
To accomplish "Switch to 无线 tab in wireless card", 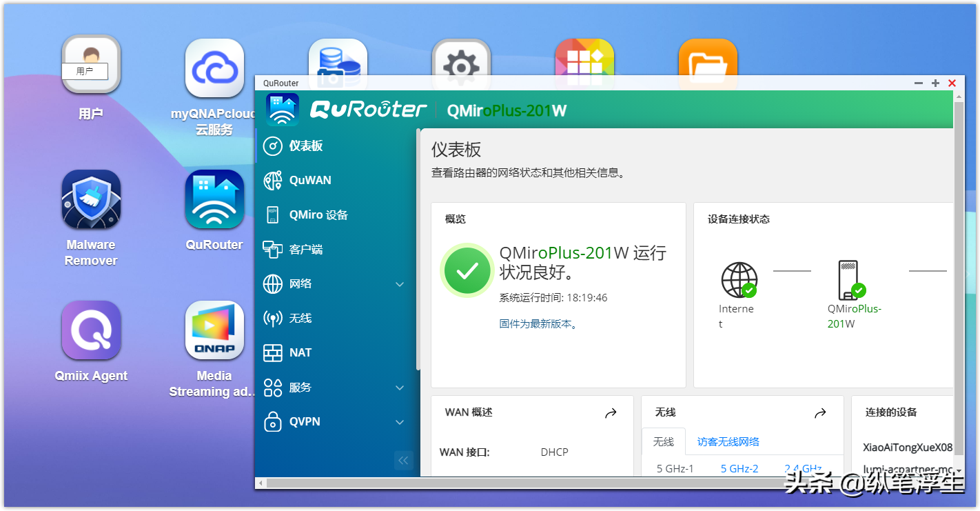I will pyautogui.click(x=664, y=441).
